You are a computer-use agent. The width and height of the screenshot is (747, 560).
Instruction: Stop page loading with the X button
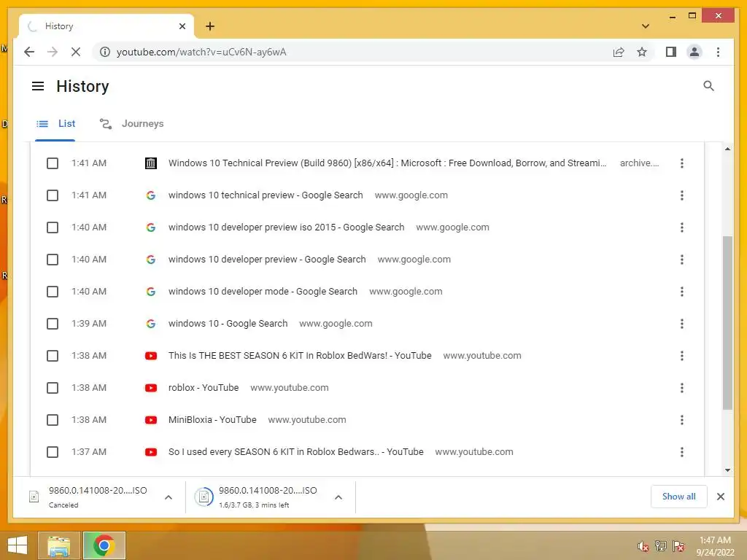click(x=76, y=52)
